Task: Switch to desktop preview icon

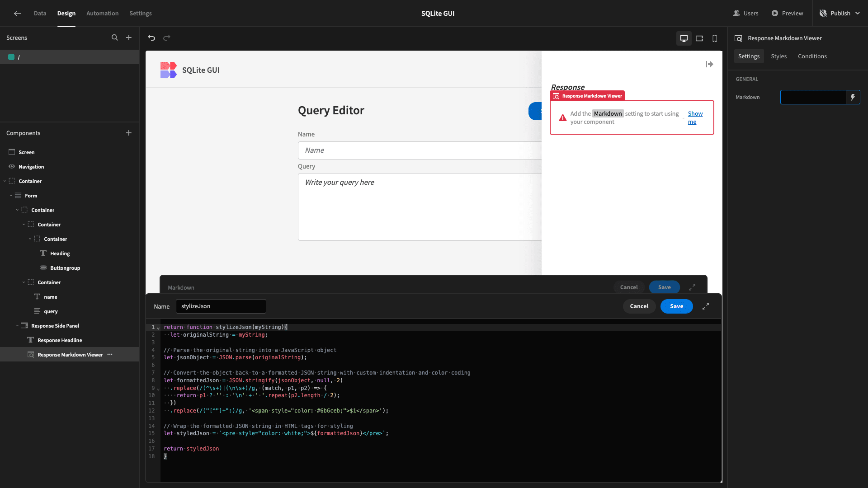Action: click(684, 38)
